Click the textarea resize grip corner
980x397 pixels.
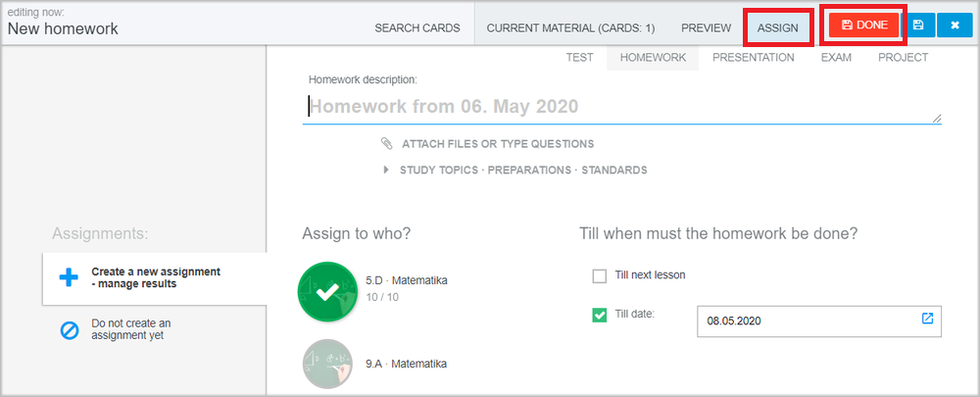coord(937,119)
